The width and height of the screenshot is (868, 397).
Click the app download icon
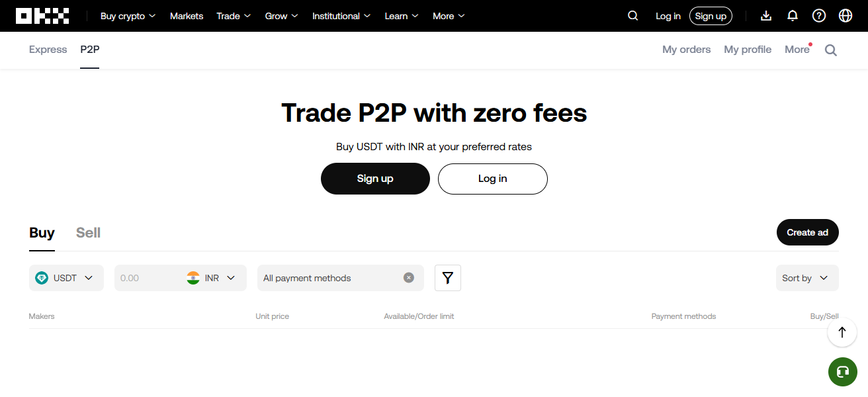[765, 15]
